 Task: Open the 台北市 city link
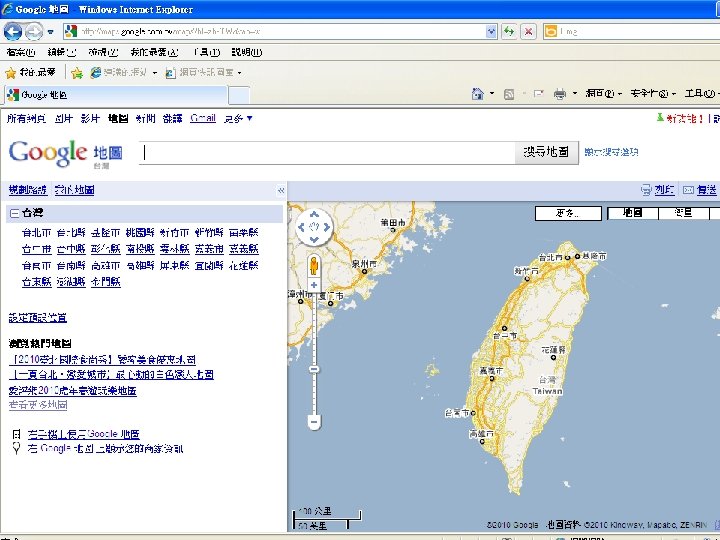point(36,233)
